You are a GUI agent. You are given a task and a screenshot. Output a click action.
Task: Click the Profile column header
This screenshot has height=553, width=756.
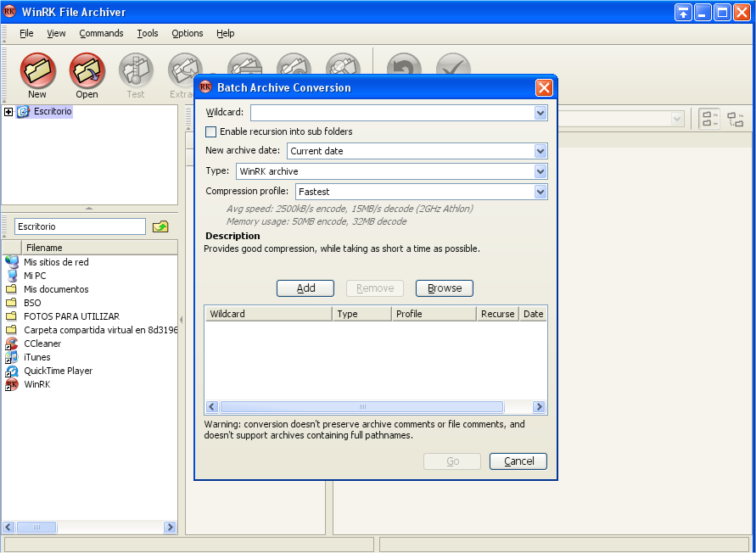(x=434, y=314)
